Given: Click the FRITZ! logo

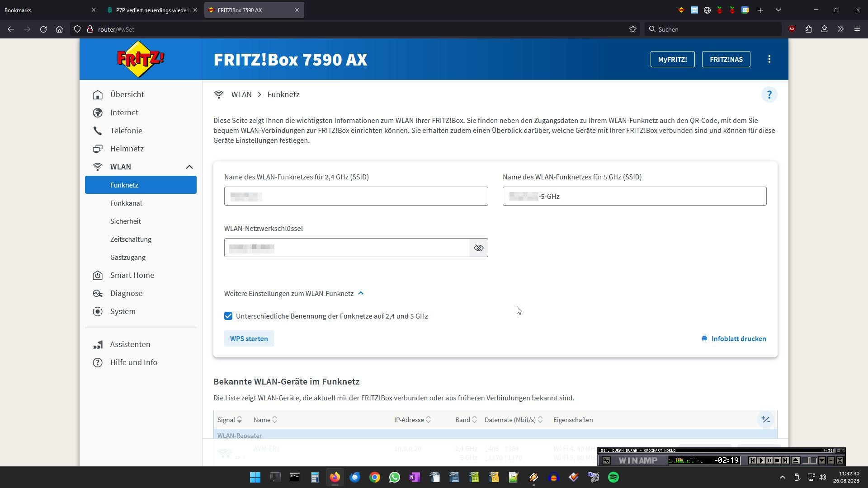Looking at the screenshot, I should click(141, 59).
